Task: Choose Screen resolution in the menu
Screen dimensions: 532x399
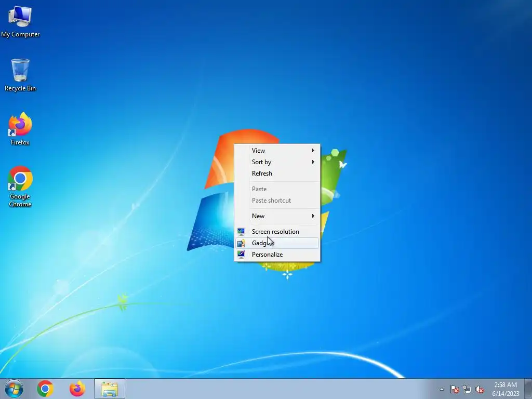Action: pyautogui.click(x=277, y=231)
